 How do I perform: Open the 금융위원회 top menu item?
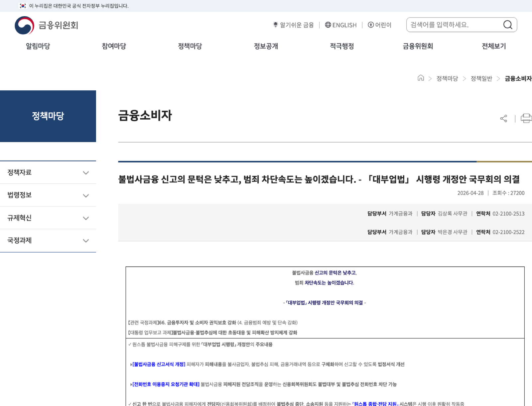pyautogui.click(x=418, y=46)
